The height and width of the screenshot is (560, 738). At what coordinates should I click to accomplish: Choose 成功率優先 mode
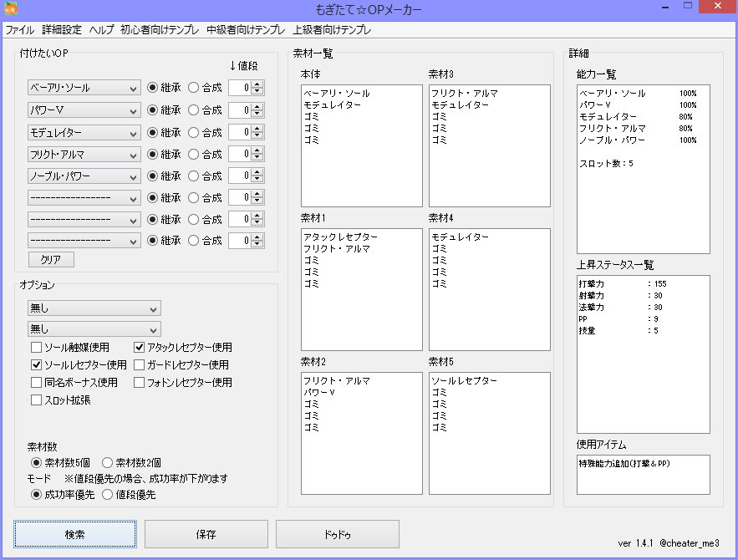(x=62, y=495)
